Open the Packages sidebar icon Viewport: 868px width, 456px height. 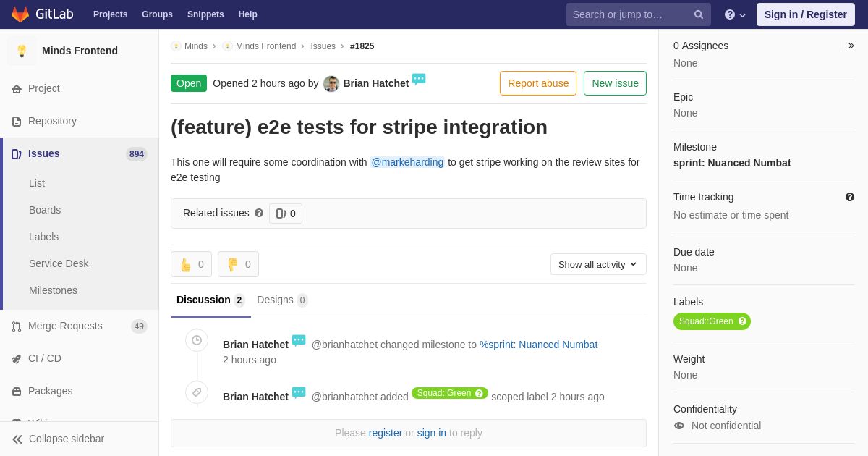[17, 392]
